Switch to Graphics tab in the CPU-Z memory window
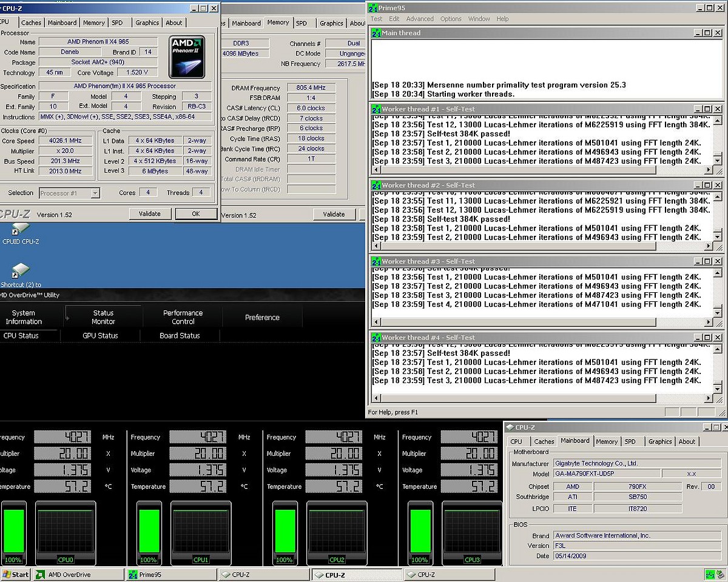 [x=331, y=23]
